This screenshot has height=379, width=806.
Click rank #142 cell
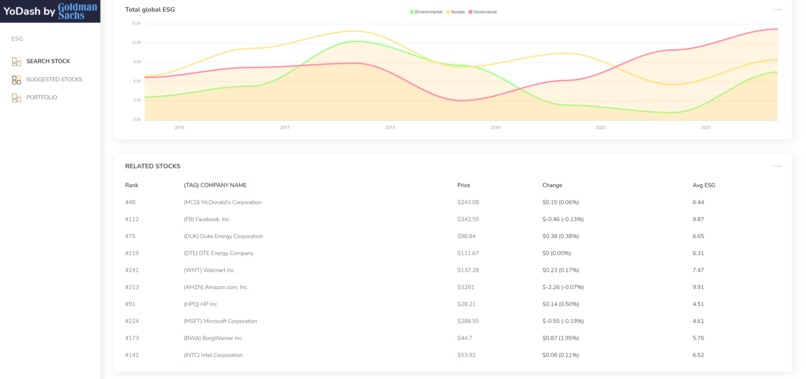(132, 355)
